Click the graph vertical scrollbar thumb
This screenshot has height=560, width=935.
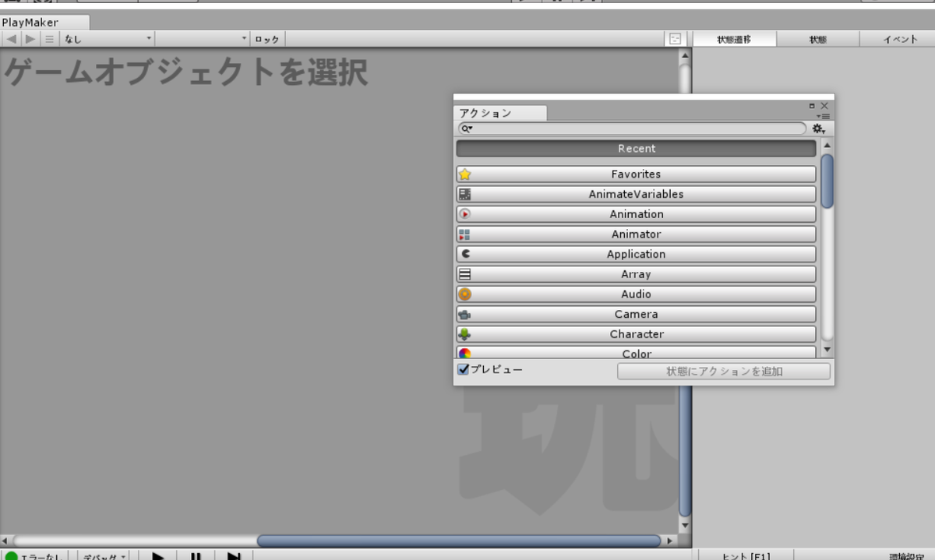tap(685, 451)
